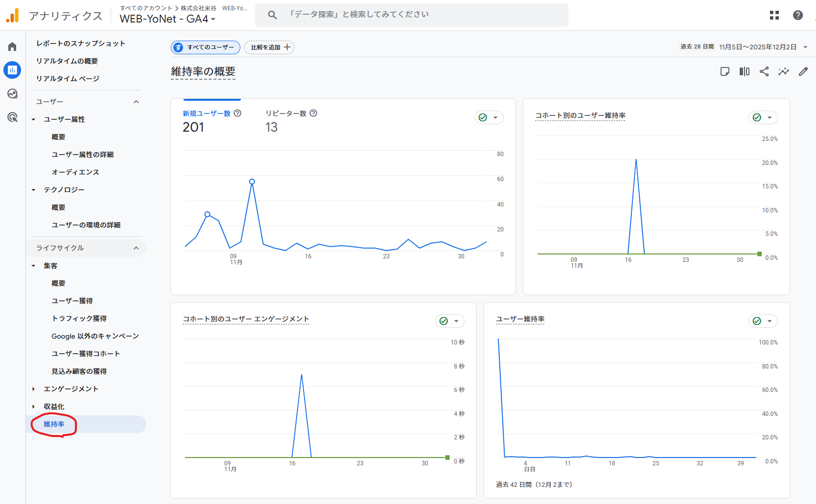The height and width of the screenshot is (504, 816).
Task: Click the すべてのユーザー segment chip
Action: (206, 47)
